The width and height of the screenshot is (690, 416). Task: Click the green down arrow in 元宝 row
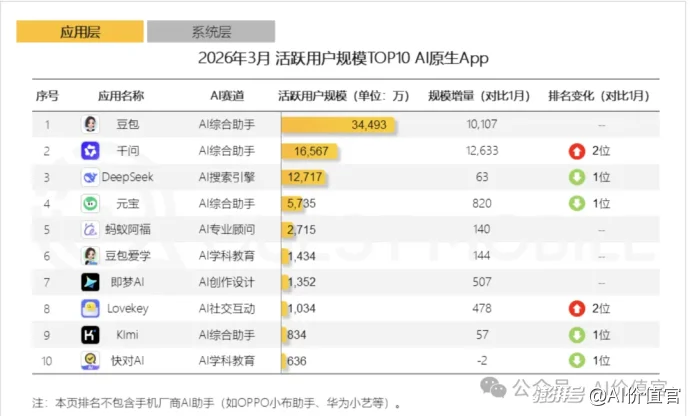click(577, 203)
